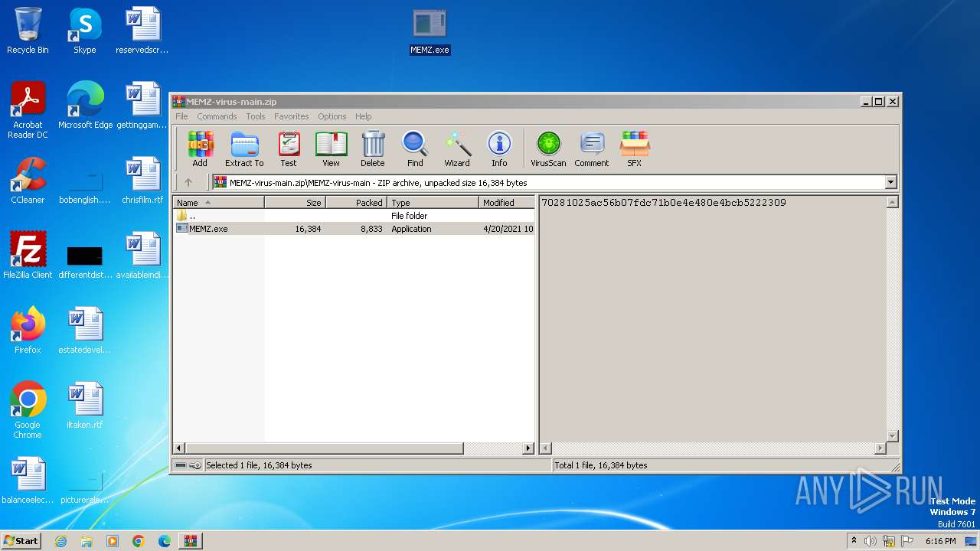Open estatedevel... document on desktop

click(85, 331)
